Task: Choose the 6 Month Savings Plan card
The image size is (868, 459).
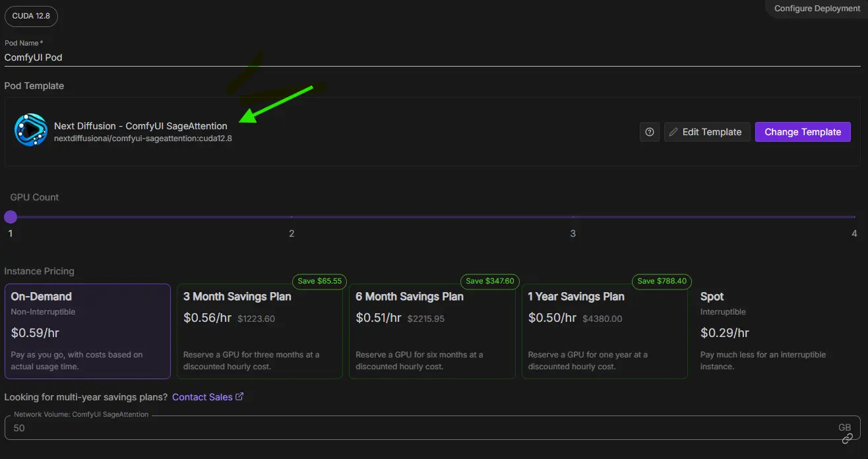Action: [x=432, y=331]
